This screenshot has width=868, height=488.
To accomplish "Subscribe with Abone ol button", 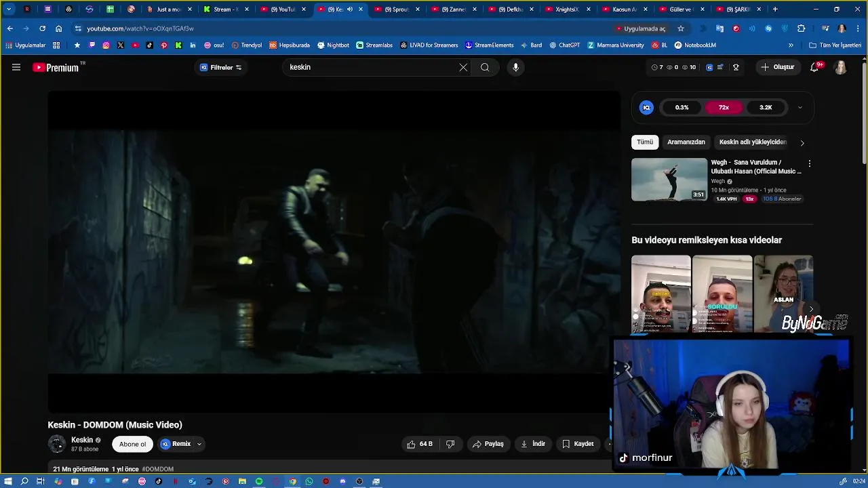I will (x=132, y=444).
